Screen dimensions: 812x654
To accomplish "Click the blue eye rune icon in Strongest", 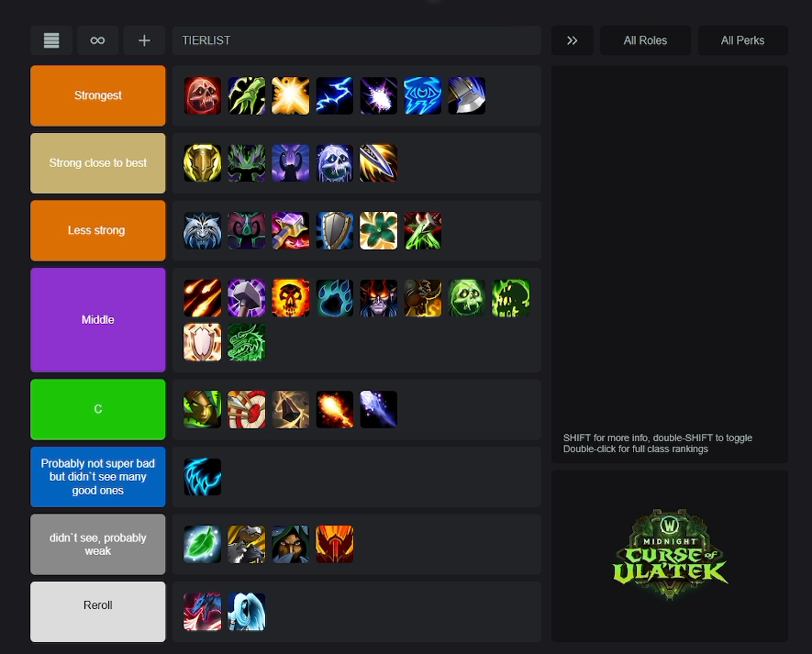I will point(423,95).
